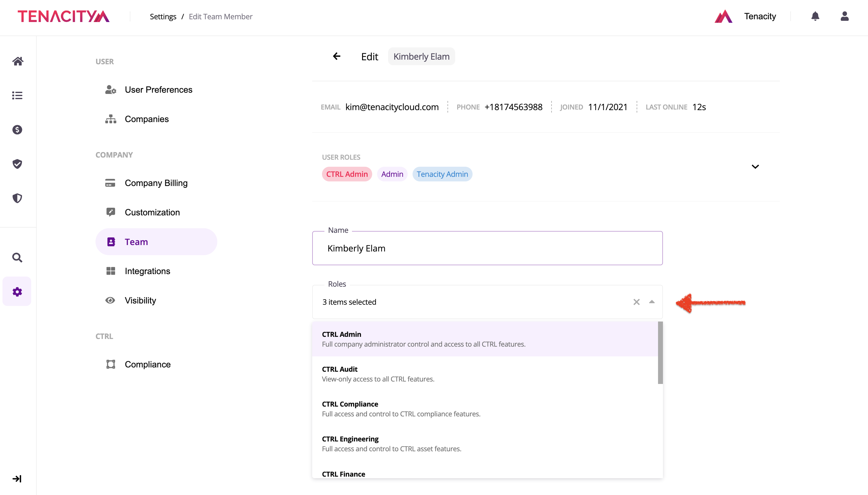Click the Settings breadcrumb link
The image size is (868, 495).
pos(163,16)
